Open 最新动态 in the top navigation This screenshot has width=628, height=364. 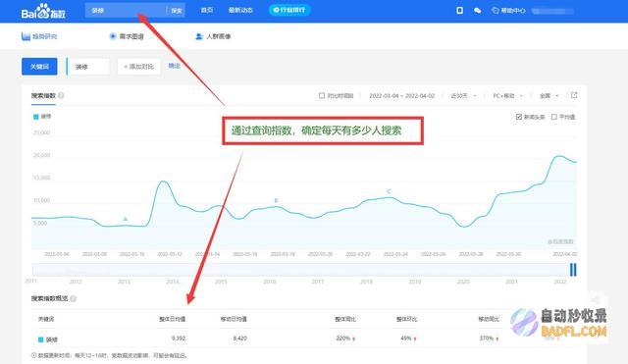click(240, 10)
